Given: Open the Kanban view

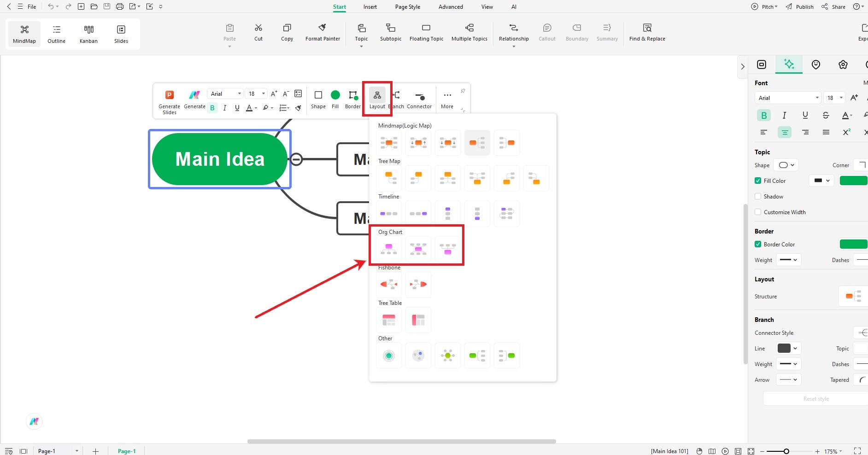Looking at the screenshot, I should click(88, 34).
